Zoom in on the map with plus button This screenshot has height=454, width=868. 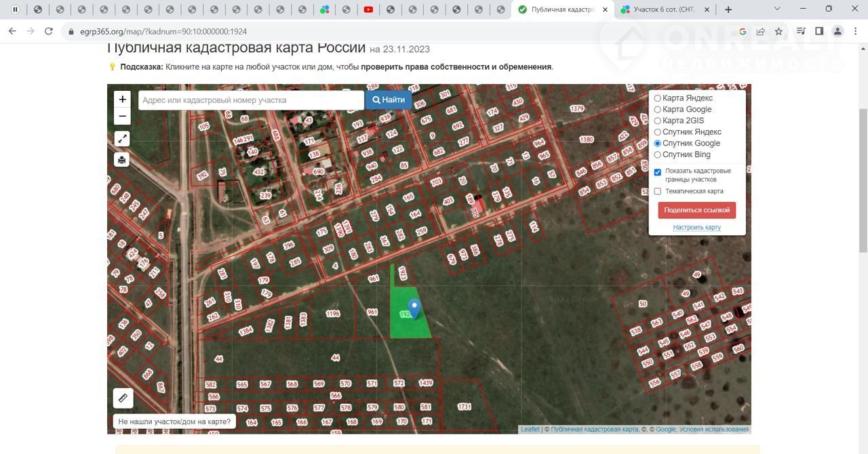tap(122, 100)
